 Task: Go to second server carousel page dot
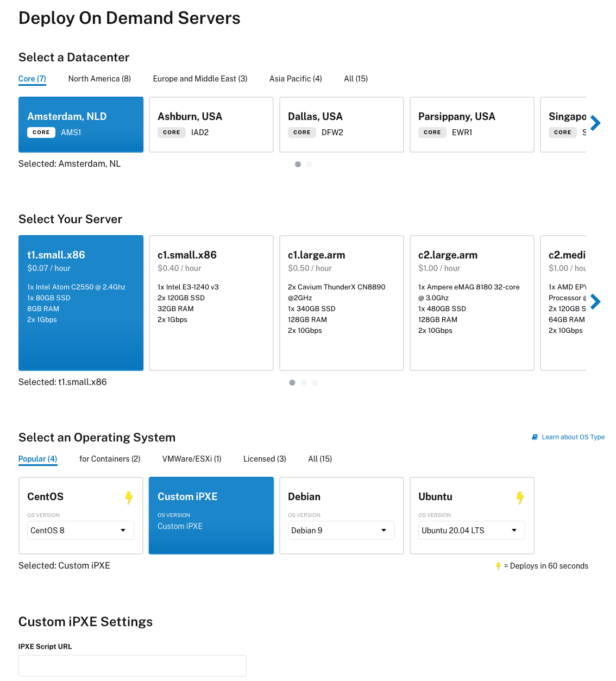coord(304,382)
